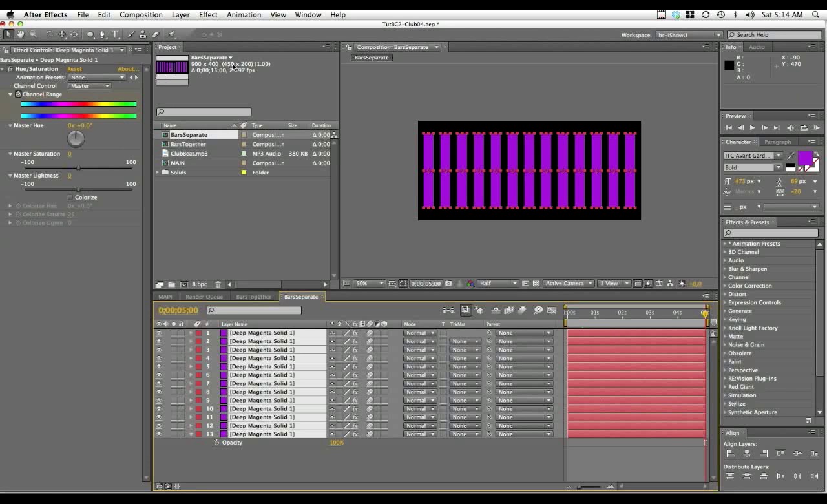Viewport: 827px width, 504px height.
Task: Click the purple fill color swatch
Action: pos(804,158)
